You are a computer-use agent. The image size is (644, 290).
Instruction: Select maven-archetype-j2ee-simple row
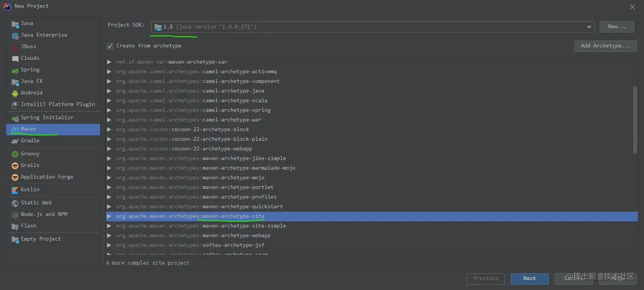[371, 159]
